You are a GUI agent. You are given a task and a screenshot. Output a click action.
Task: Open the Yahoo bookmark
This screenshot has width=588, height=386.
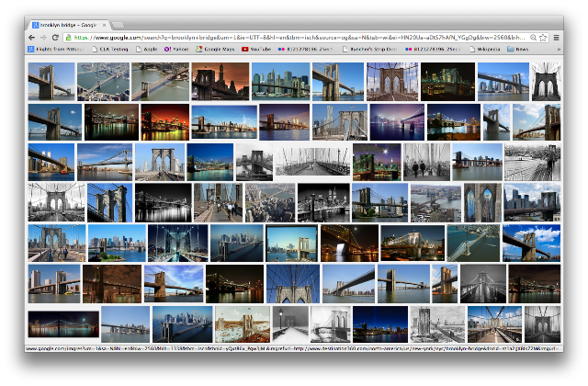[176, 49]
